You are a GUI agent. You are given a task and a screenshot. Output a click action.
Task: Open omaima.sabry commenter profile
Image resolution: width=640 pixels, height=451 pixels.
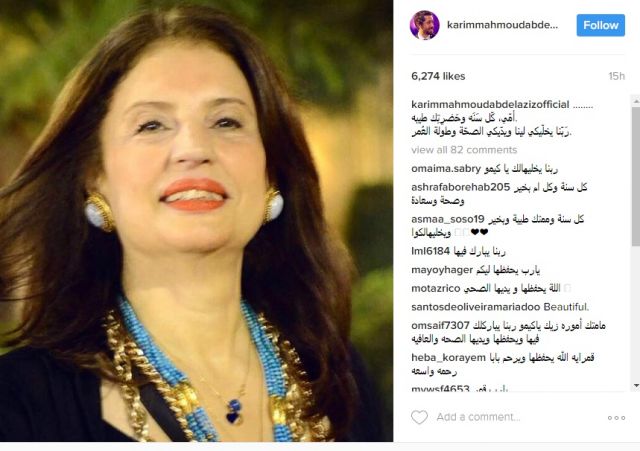click(x=446, y=169)
